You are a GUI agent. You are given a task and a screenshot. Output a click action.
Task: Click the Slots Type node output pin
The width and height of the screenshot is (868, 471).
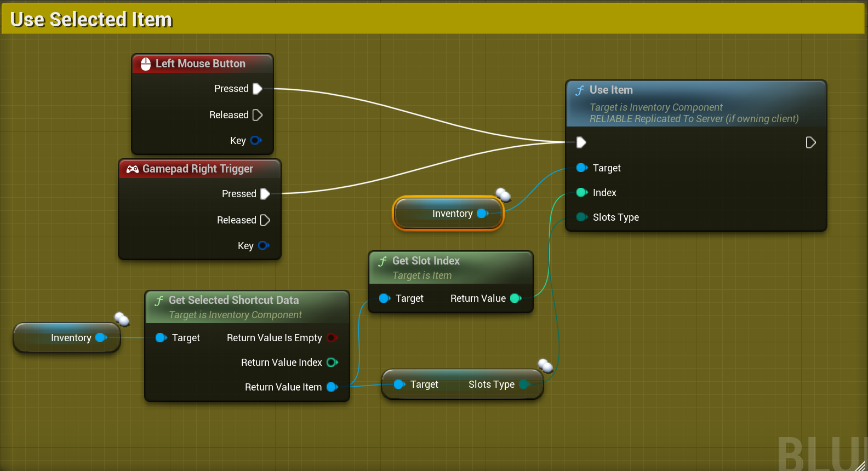coord(524,384)
